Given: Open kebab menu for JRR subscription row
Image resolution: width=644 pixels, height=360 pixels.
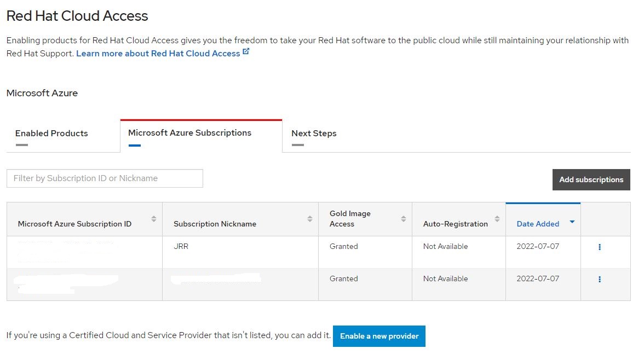Looking at the screenshot, I should pyautogui.click(x=600, y=247).
